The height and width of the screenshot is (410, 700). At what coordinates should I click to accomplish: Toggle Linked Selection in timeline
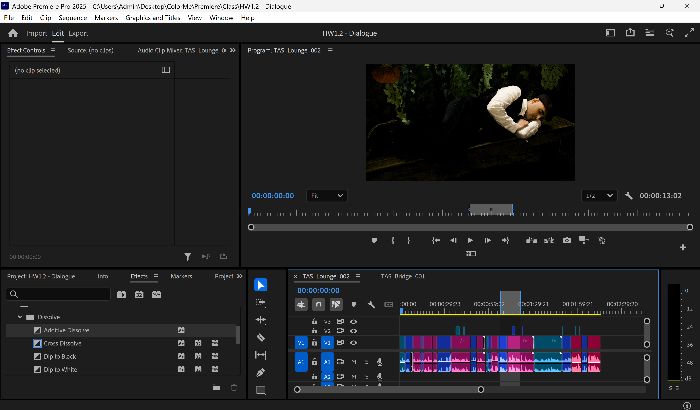click(x=336, y=305)
